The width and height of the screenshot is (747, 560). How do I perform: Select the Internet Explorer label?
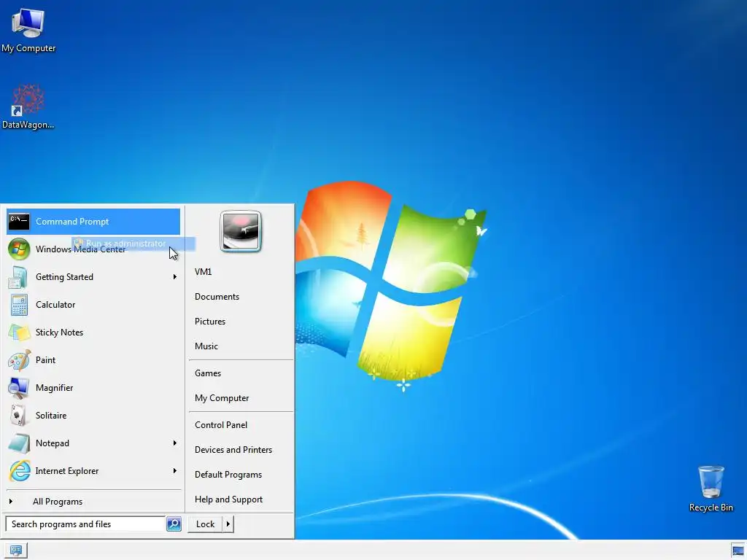tap(66, 471)
